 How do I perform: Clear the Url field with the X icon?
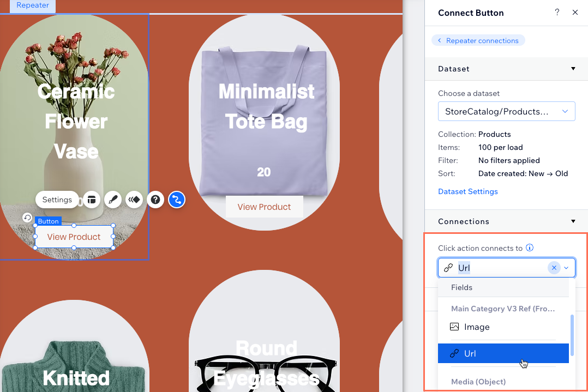pyautogui.click(x=554, y=268)
